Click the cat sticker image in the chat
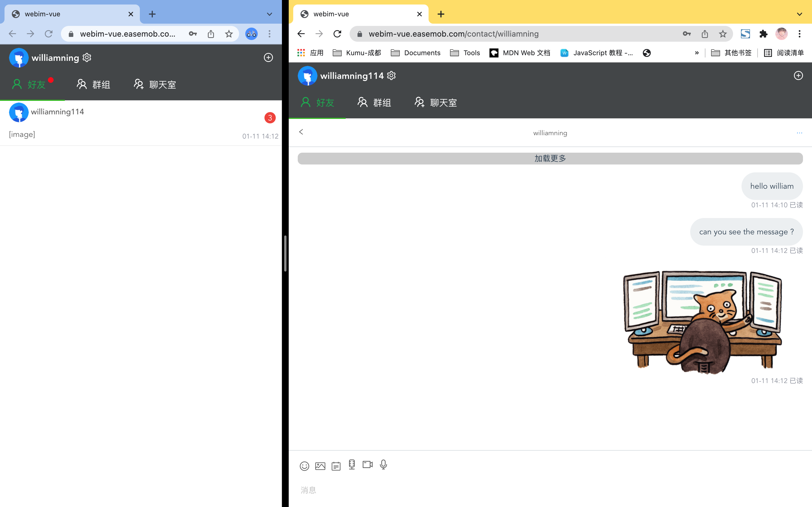The image size is (812, 507). click(703, 322)
